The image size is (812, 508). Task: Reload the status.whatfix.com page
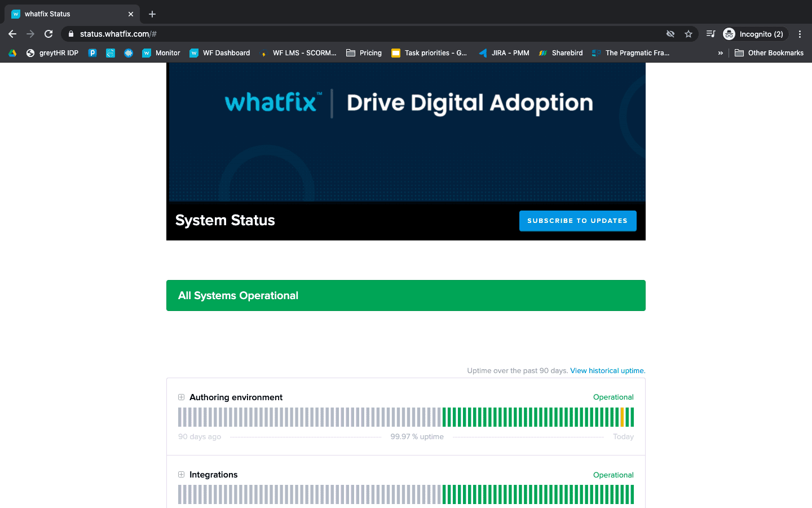[48, 34]
